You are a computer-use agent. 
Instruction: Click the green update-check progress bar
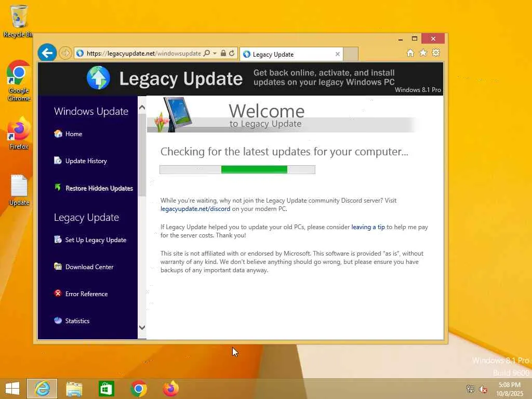237,170
